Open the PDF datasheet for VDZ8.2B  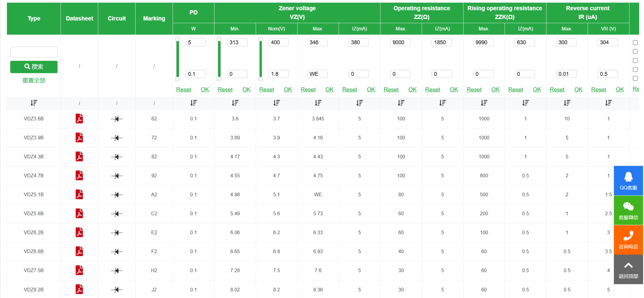click(79, 289)
